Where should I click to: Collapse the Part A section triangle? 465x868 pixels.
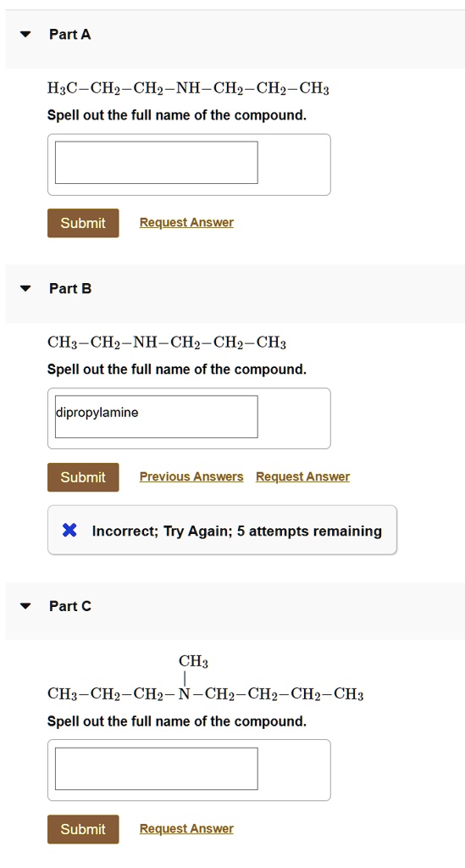[25, 34]
